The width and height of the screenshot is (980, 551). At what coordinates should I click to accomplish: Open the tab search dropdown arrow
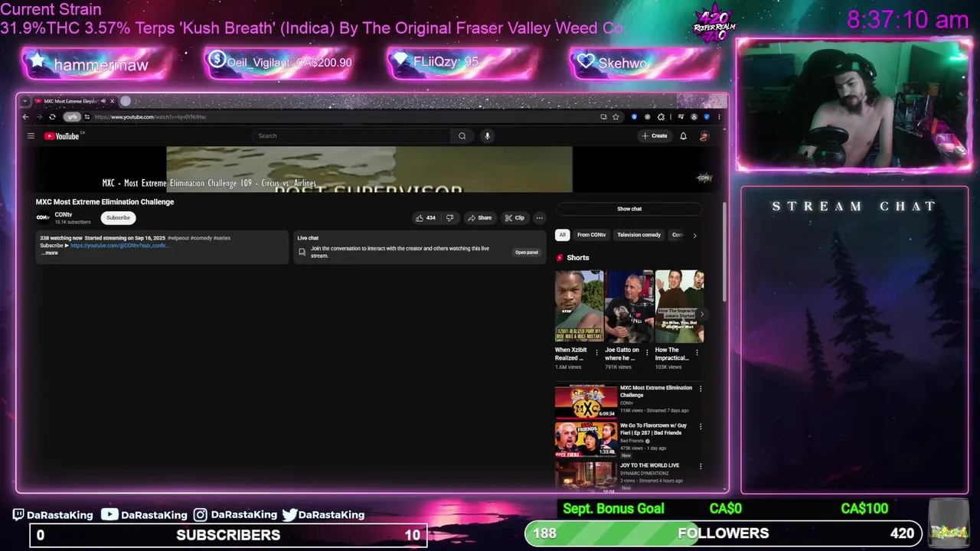pos(24,101)
